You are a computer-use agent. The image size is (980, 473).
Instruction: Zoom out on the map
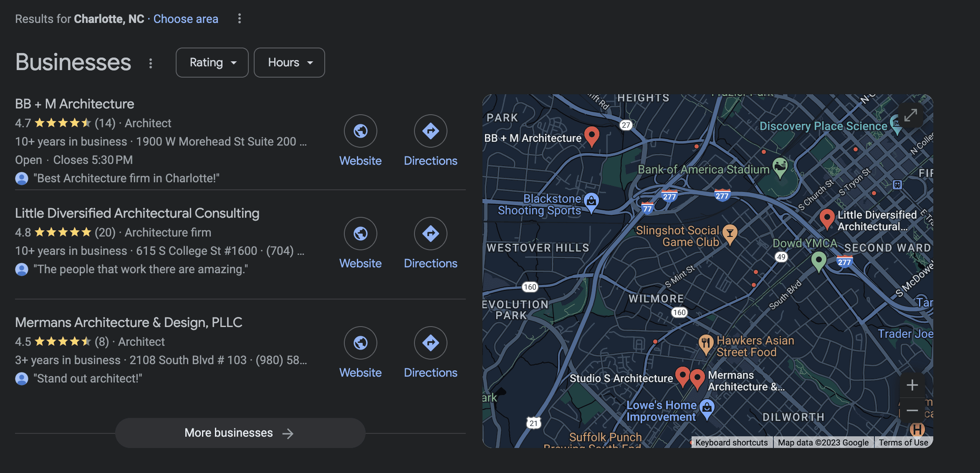pyautogui.click(x=912, y=410)
